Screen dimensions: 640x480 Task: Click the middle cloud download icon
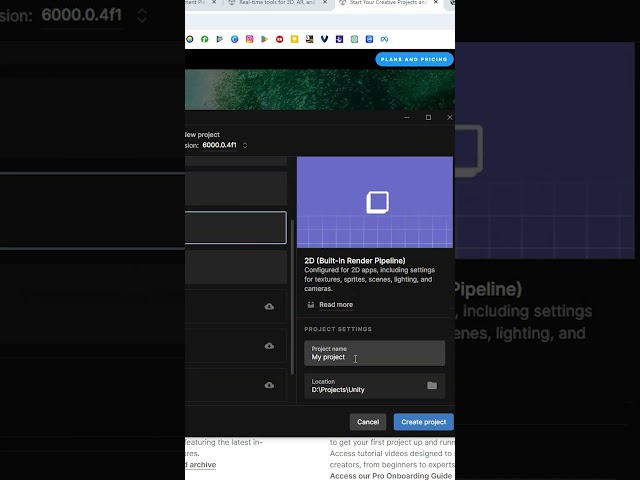pyautogui.click(x=269, y=346)
